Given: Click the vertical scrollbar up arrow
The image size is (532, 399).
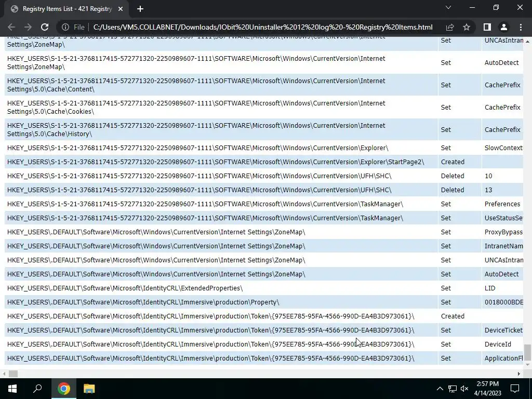Looking at the screenshot, I should coord(527,41).
